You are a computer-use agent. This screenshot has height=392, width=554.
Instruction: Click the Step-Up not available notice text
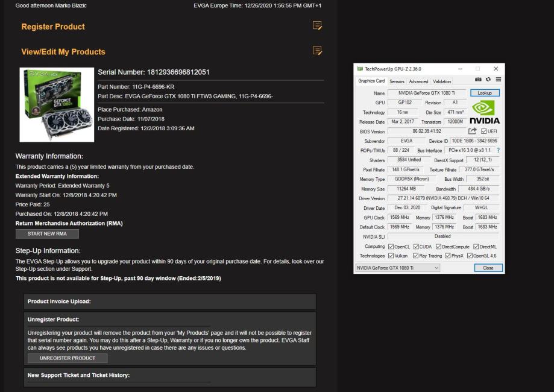(118, 278)
